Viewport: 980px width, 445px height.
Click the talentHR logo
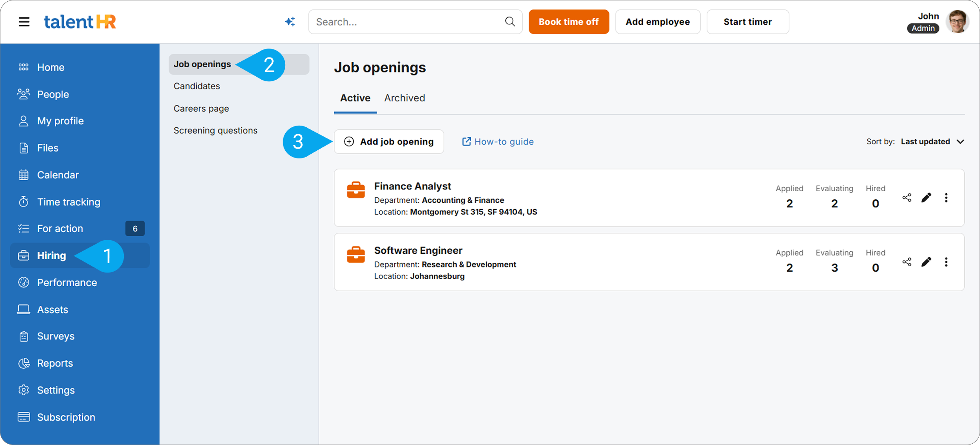[80, 21]
